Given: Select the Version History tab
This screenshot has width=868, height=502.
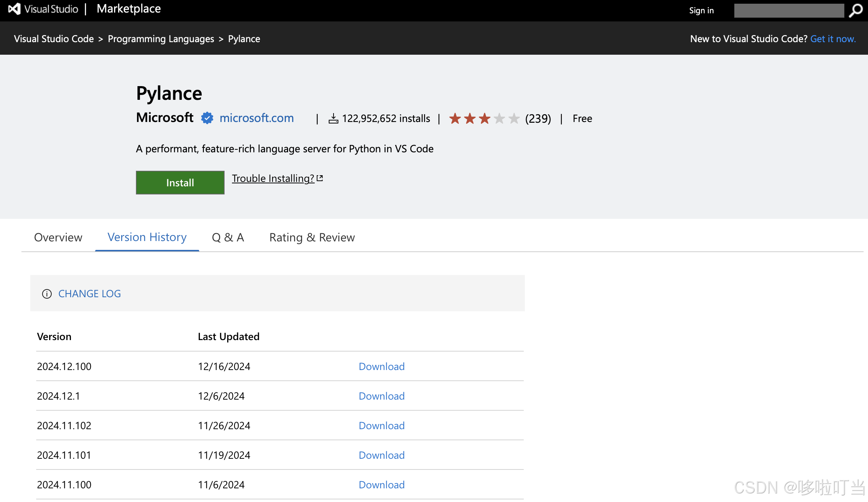Looking at the screenshot, I should click(x=147, y=237).
